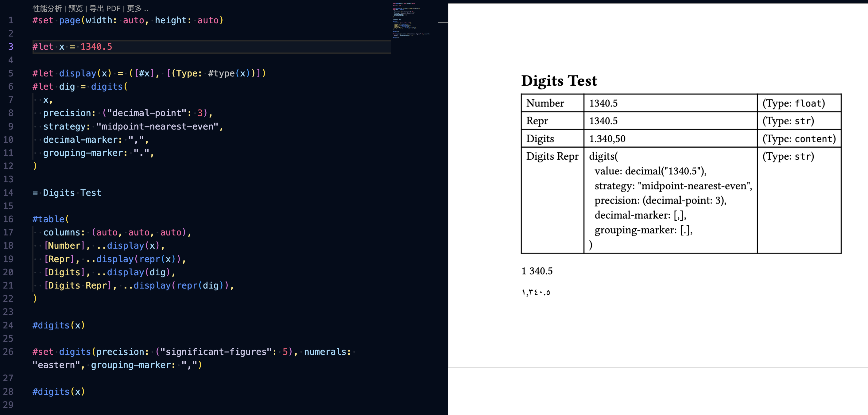Click 'grouping-marker: [.],' text in preview

644,230
